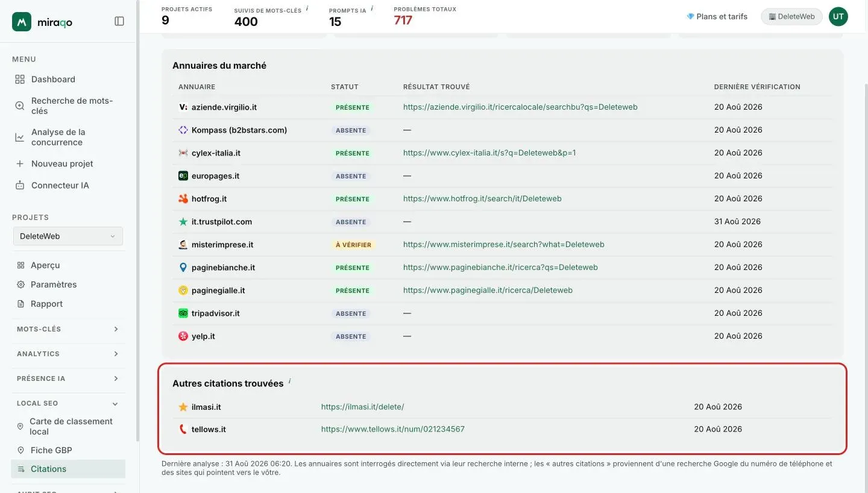Collapse the LOCAL SEO section
868x493 pixels.
click(x=68, y=403)
